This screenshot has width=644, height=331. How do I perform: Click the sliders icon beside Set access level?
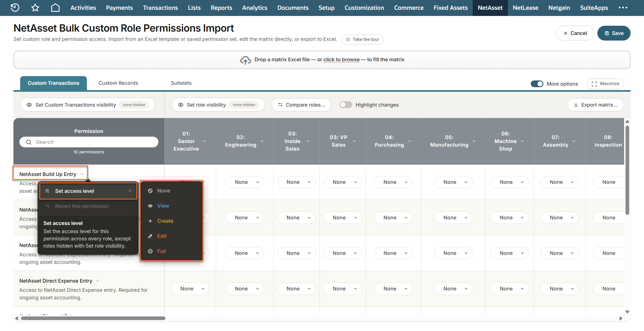tap(48, 191)
